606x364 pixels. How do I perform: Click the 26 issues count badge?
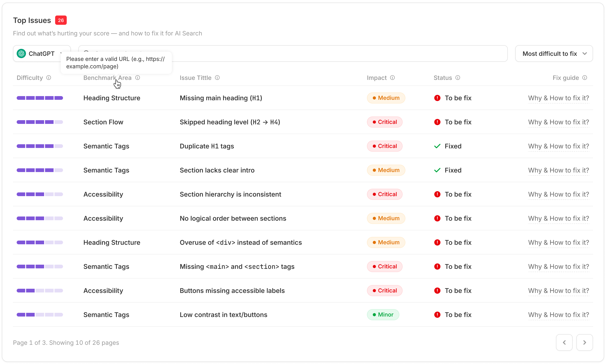[61, 20]
